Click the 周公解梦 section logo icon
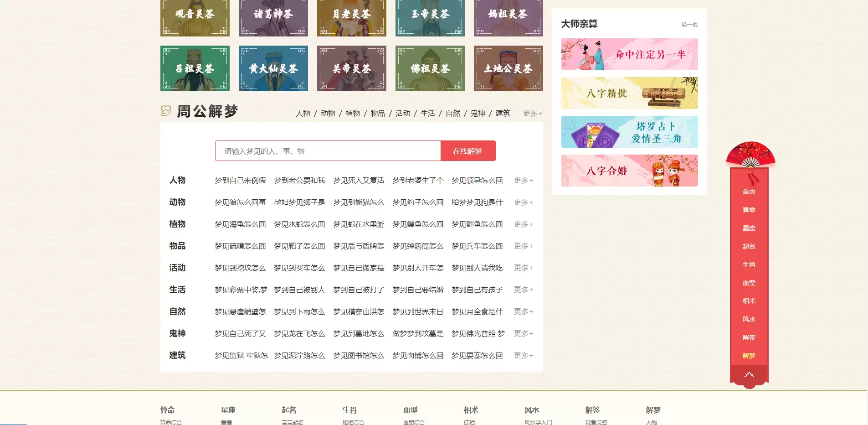The height and width of the screenshot is (425, 868). point(166,111)
